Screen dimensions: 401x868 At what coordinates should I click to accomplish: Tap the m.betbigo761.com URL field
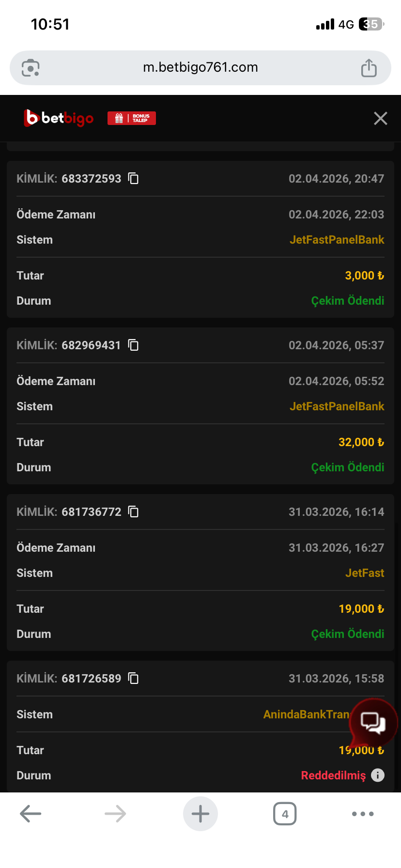(x=200, y=67)
